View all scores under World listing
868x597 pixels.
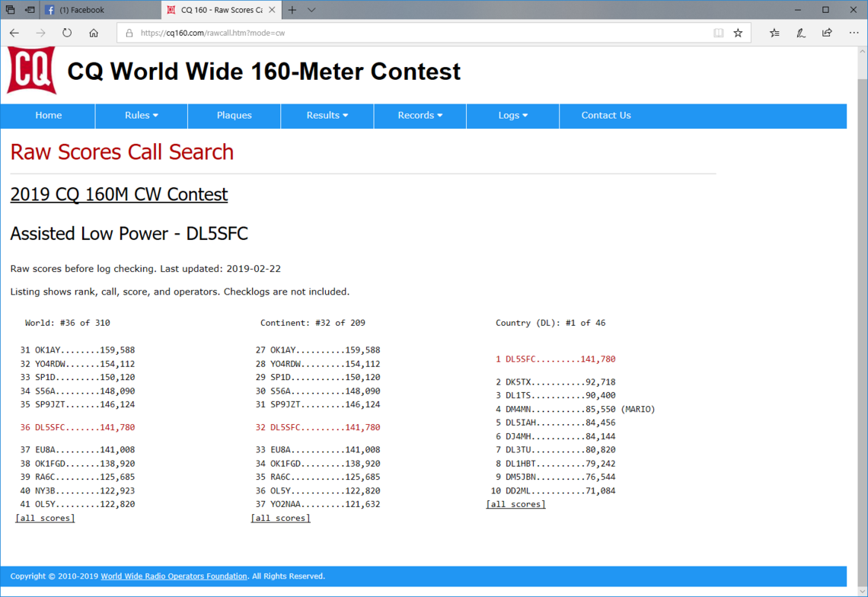pos(45,519)
